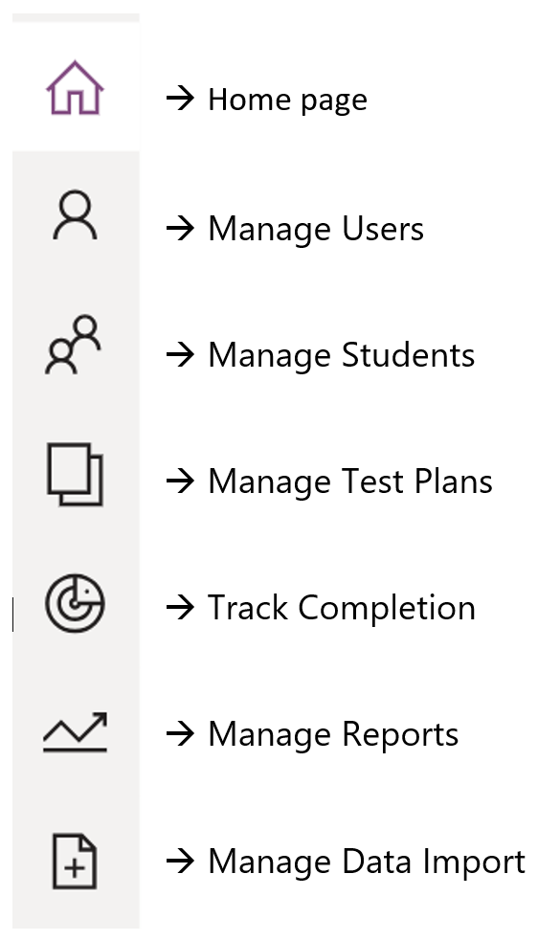Click the 'Manage Test Plans' text label
The width and height of the screenshot is (560, 941).
[x=350, y=482]
